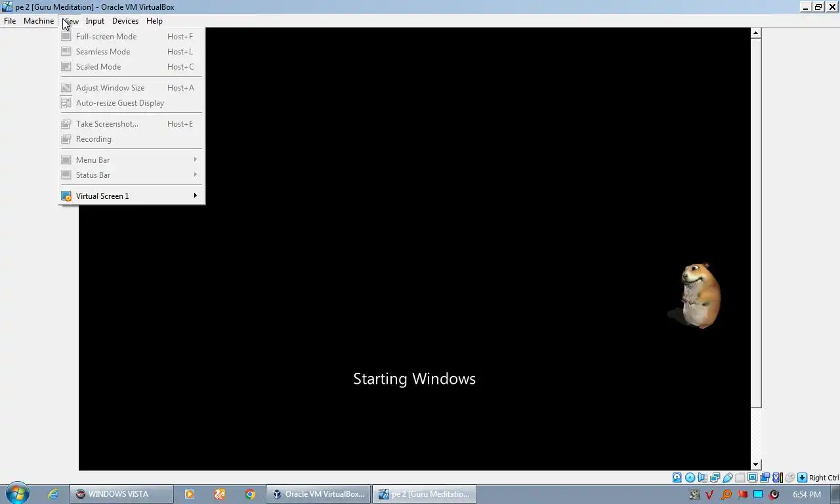Screen dimensions: 840x504
Task: Click the recording indicator icon
Action: click(765, 478)
